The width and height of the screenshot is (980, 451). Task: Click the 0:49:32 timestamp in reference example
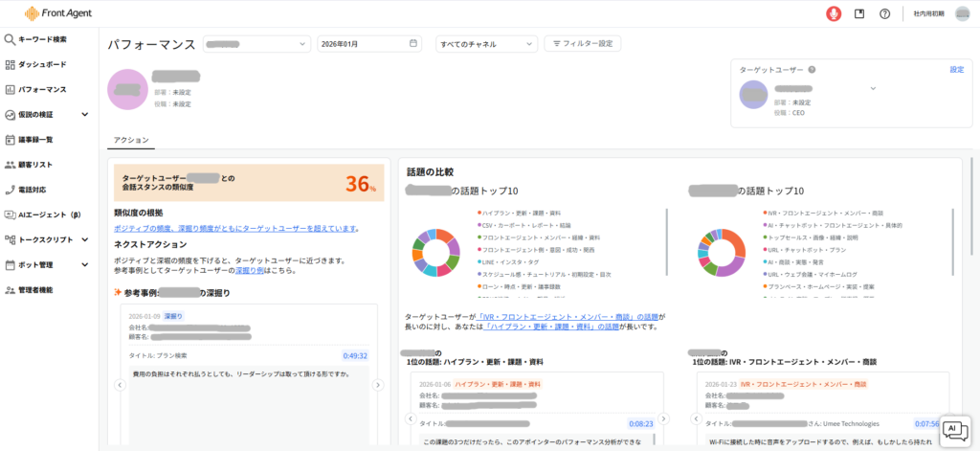(355, 355)
